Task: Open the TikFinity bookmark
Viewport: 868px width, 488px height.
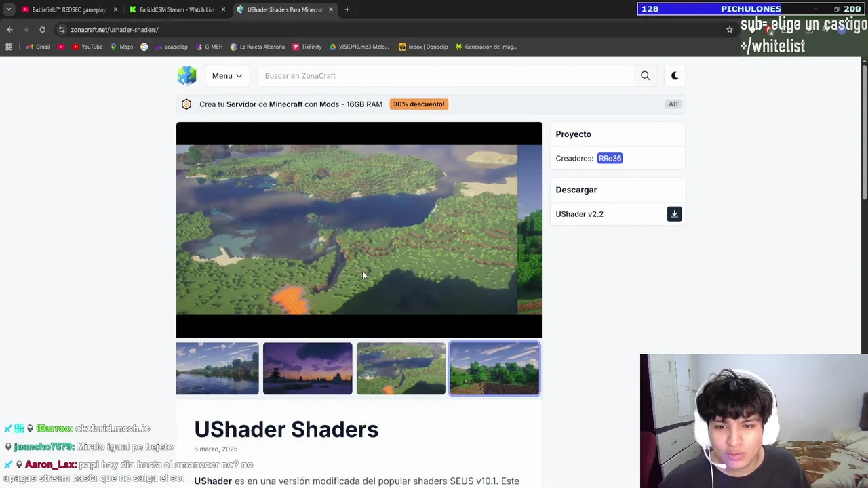Action: (x=307, y=47)
